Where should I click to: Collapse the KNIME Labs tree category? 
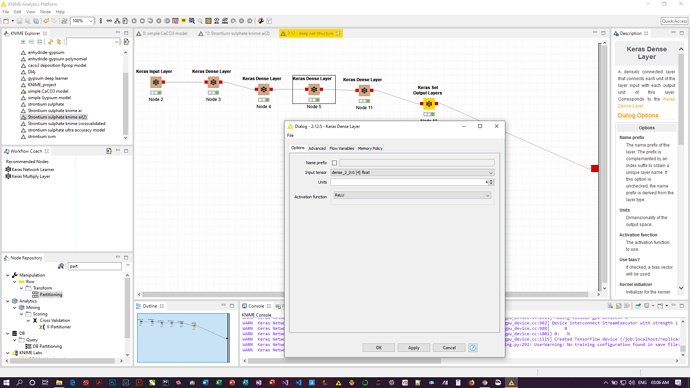point(7,353)
